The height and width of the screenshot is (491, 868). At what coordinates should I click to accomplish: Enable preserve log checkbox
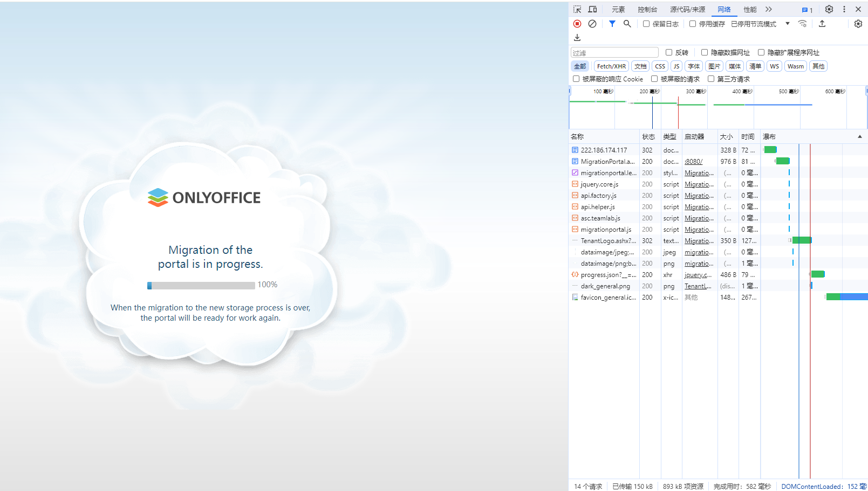point(646,24)
